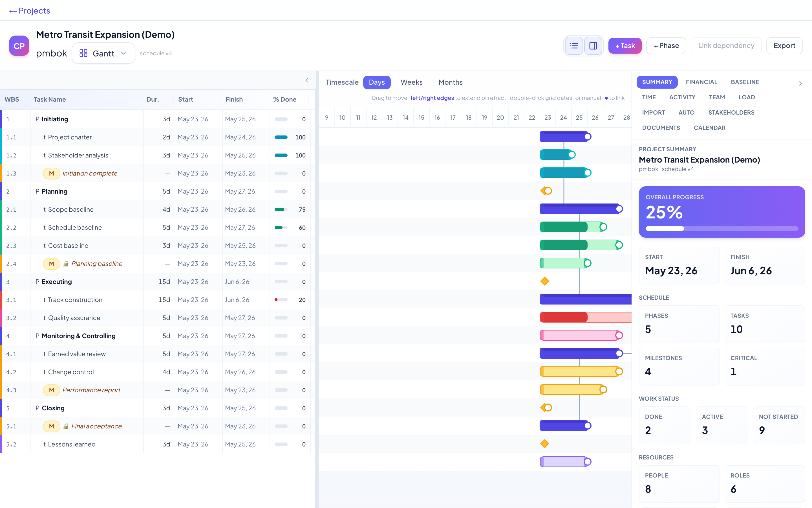
Task: Click day 23 in the timeline header
Action: (548, 118)
